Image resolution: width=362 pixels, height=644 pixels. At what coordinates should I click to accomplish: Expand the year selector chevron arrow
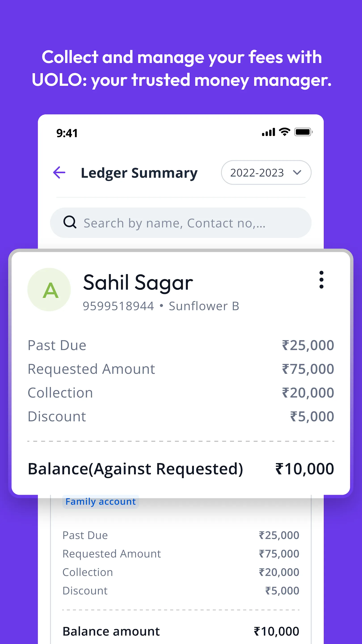(297, 172)
